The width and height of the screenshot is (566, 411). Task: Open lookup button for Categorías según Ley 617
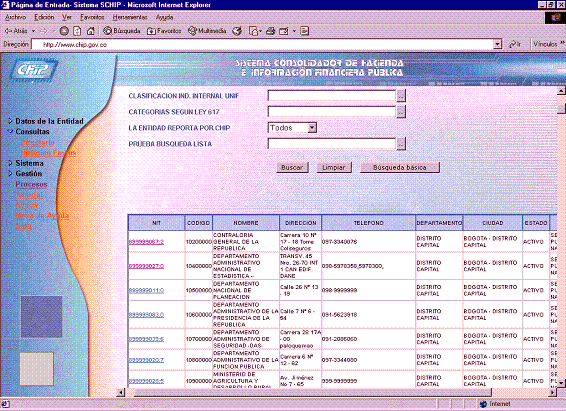pyautogui.click(x=401, y=112)
